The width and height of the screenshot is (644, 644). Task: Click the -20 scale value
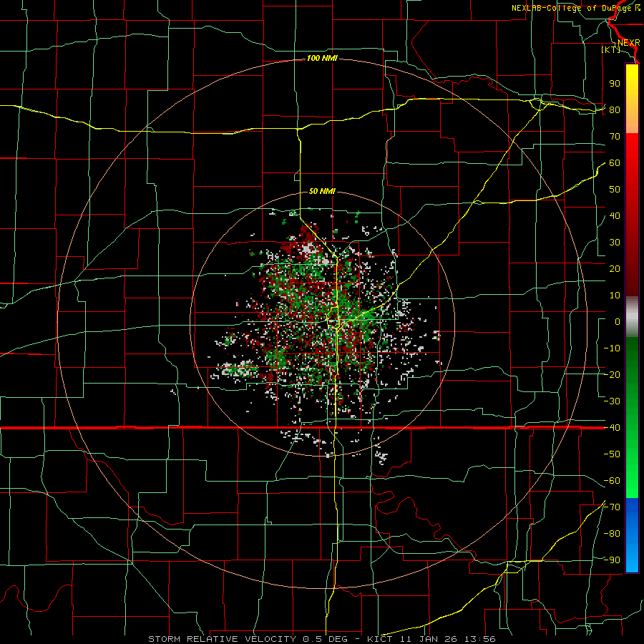click(612, 374)
